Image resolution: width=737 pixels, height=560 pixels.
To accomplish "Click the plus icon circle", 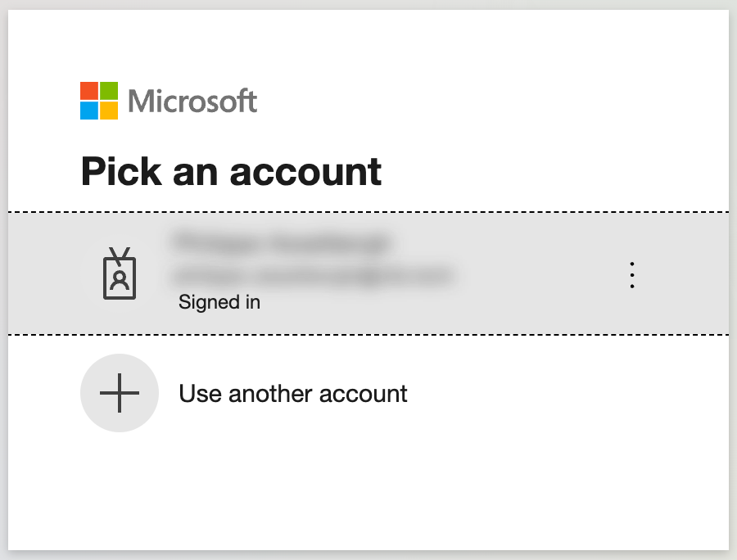I will [120, 393].
